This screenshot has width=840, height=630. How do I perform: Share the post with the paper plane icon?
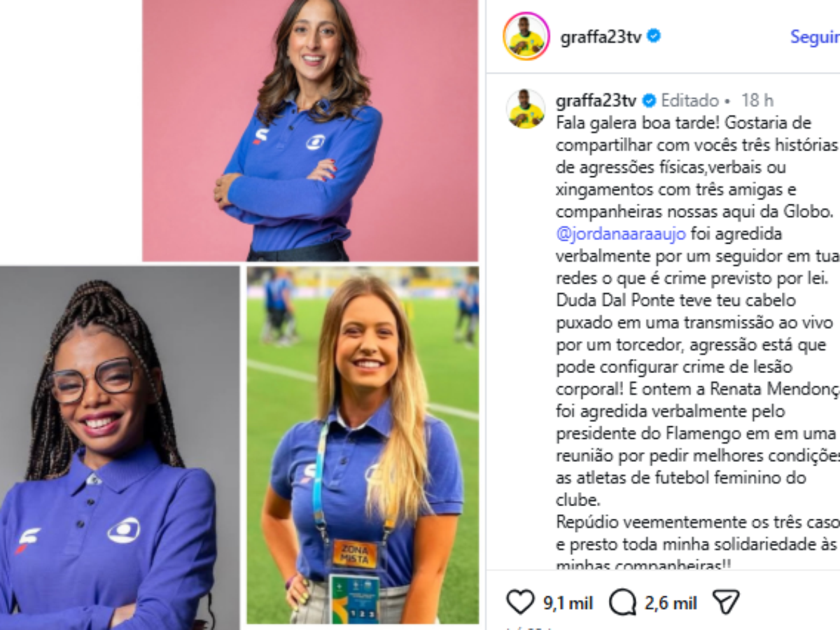(725, 601)
